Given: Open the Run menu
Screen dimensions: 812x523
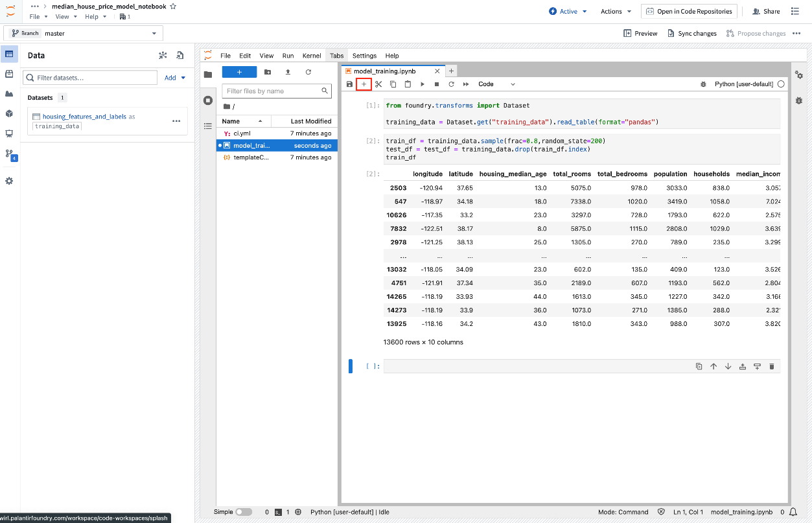Looking at the screenshot, I should [x=288, y=56].
